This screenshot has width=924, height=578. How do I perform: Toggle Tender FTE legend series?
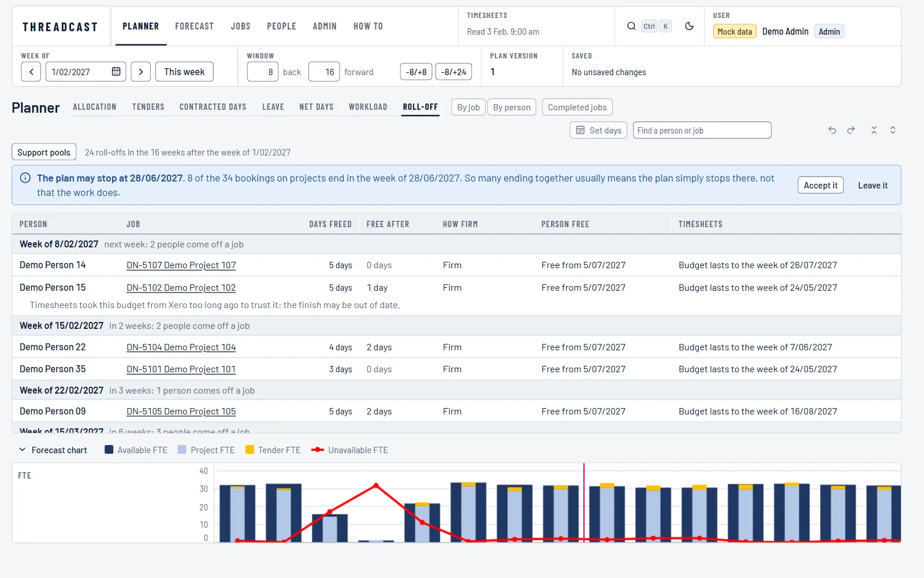pos(273,450)
